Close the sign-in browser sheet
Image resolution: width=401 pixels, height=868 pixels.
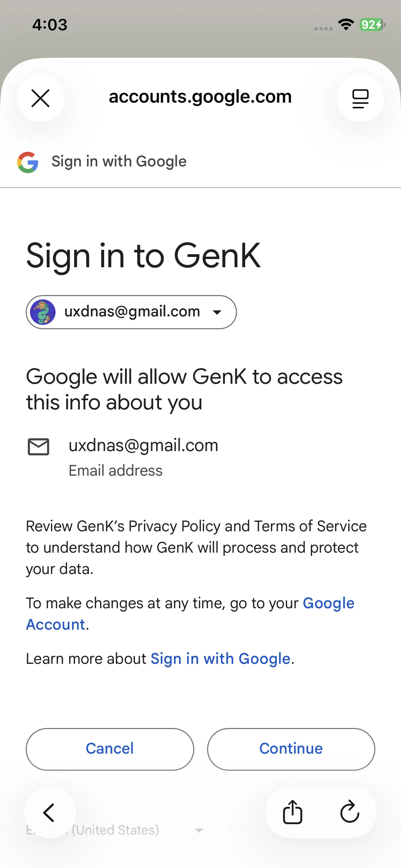40,98
